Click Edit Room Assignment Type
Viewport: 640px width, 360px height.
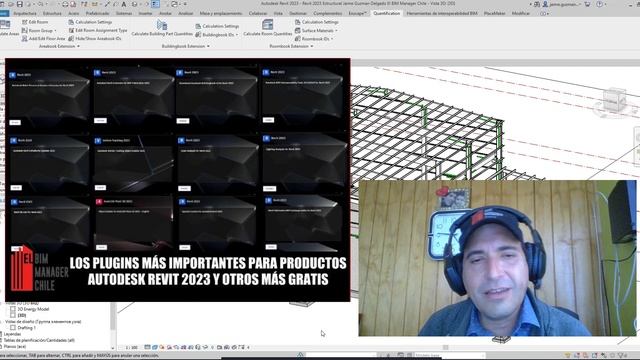pos(98,30)
